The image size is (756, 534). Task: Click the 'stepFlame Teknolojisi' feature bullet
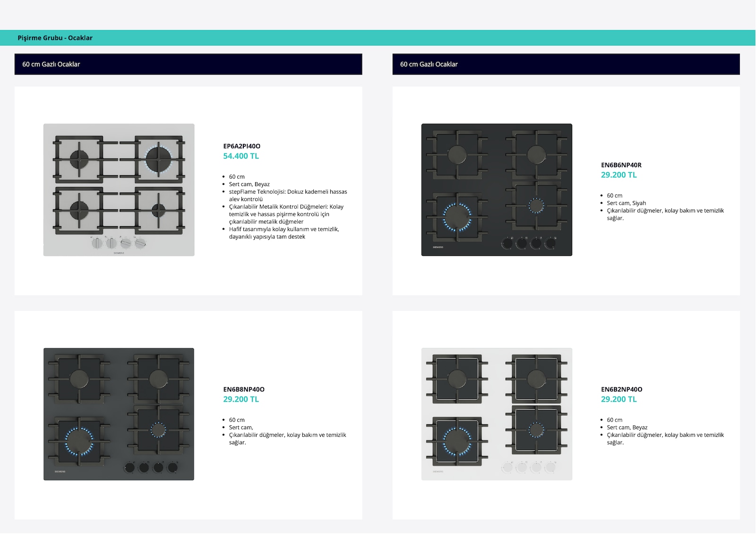tap(288, 195)
